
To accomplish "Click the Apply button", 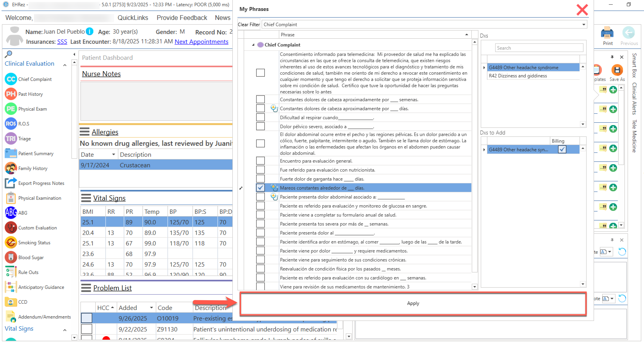I will point(413,303).
